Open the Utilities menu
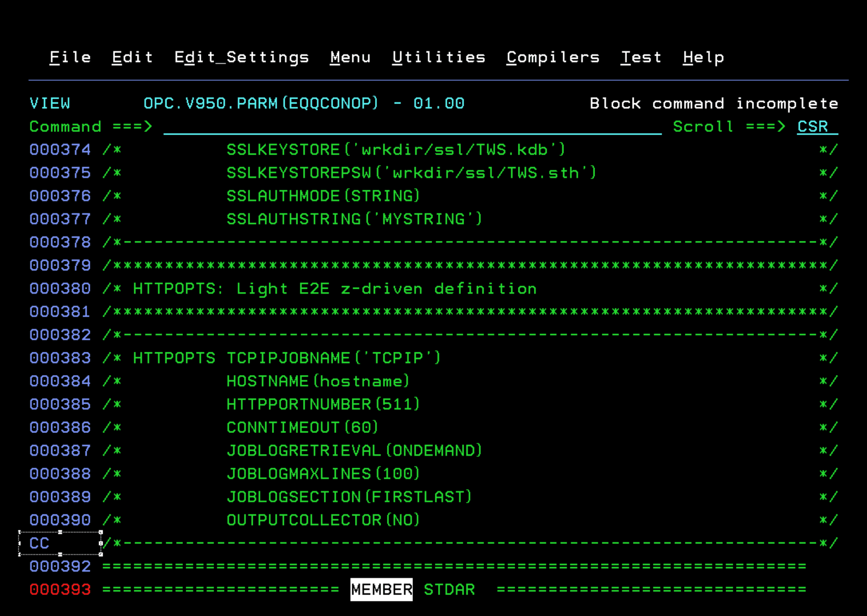 pyautogui.click(x=439, y=57)
